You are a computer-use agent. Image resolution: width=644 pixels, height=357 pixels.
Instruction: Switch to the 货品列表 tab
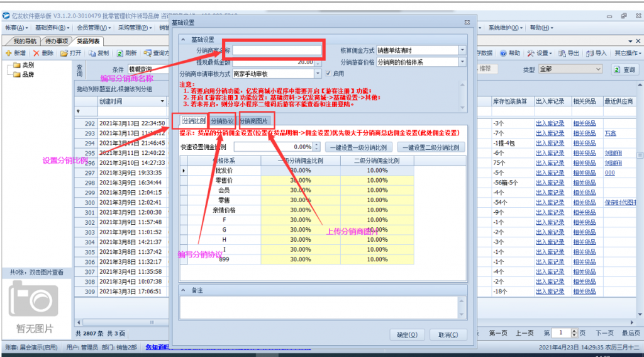[x=89, y=41]
